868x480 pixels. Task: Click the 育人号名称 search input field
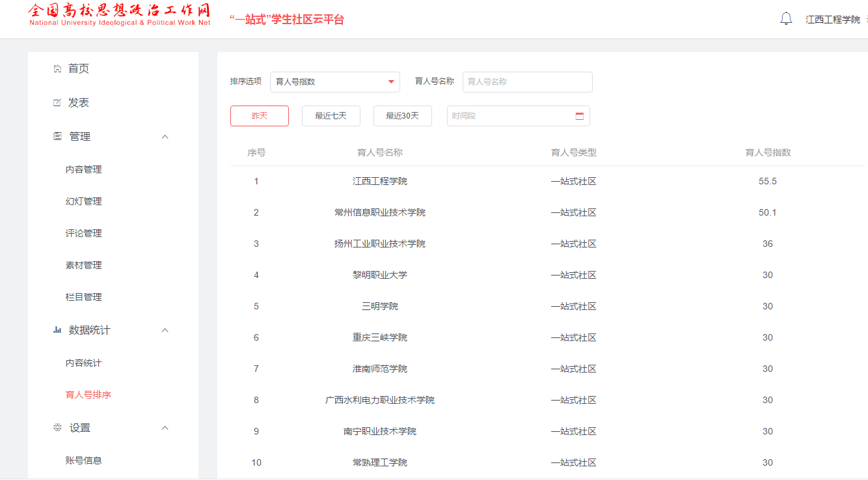(x=527, y=82)
